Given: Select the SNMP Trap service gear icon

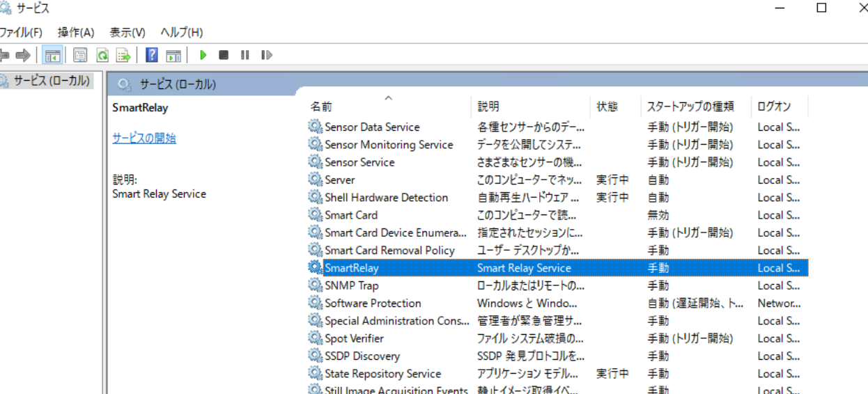Looking at the screenshot, I should 316,285.
